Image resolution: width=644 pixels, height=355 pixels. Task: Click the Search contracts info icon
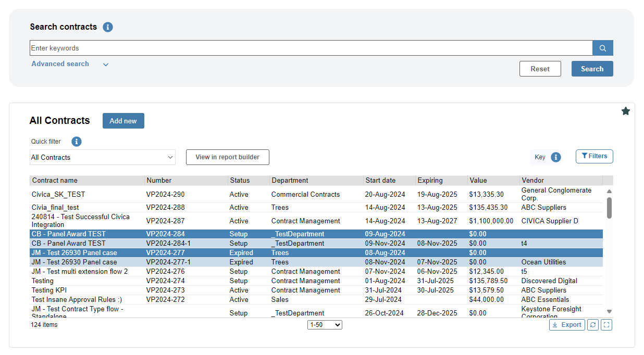(108, 27)
